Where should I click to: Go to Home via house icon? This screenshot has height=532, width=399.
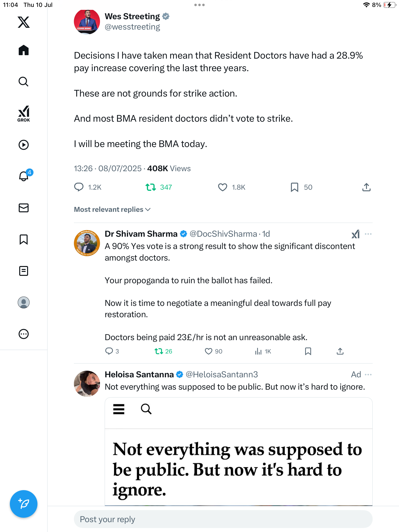point(24,50)
